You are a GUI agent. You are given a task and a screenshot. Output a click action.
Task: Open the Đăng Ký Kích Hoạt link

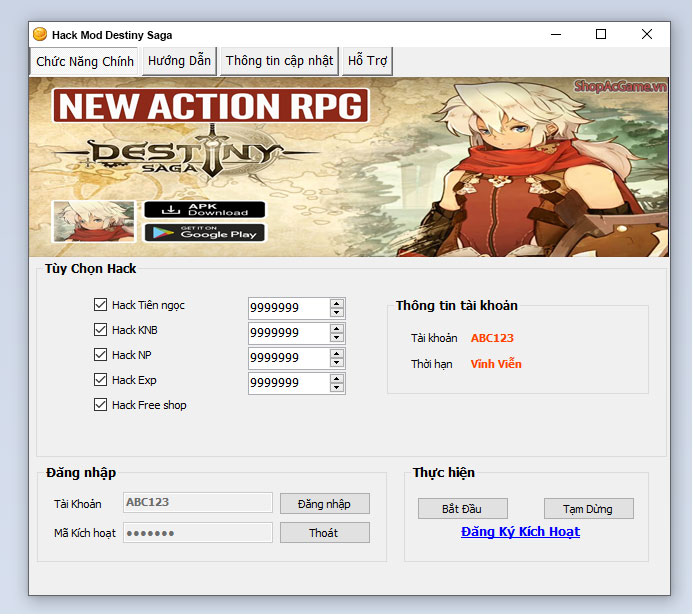point(520,532)
